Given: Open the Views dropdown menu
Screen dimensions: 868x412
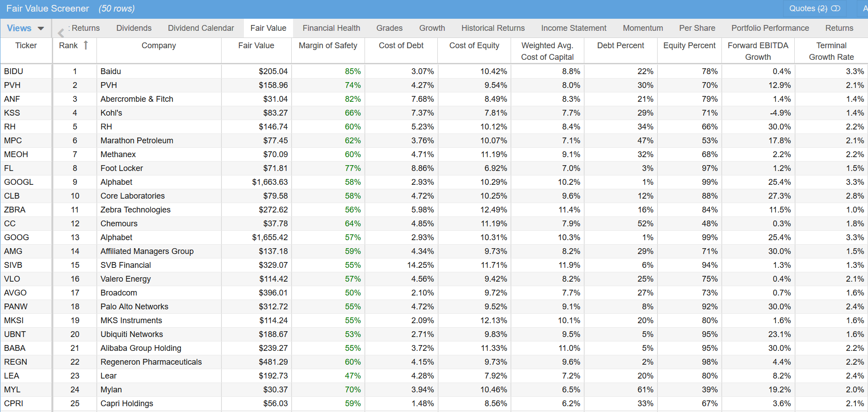Looking at the screenshot, I should pos(25,28).
